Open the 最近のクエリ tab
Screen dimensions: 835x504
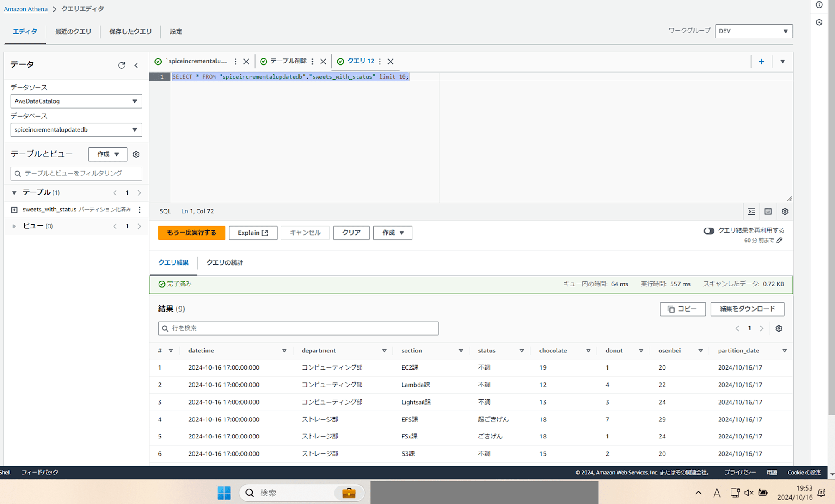tap(73, 32)
